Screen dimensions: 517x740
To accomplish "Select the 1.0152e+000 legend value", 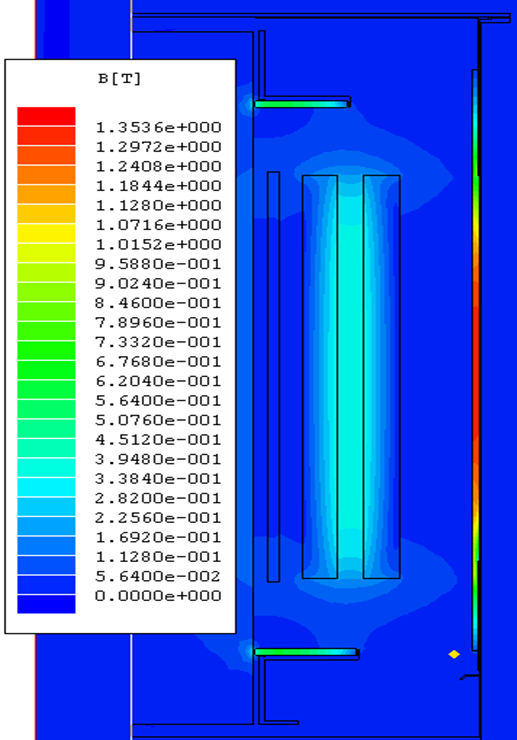I will (x=159, y=244).
